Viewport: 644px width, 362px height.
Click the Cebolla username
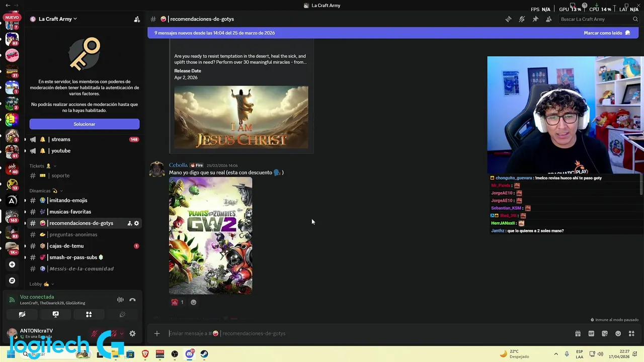click(178, 165)
